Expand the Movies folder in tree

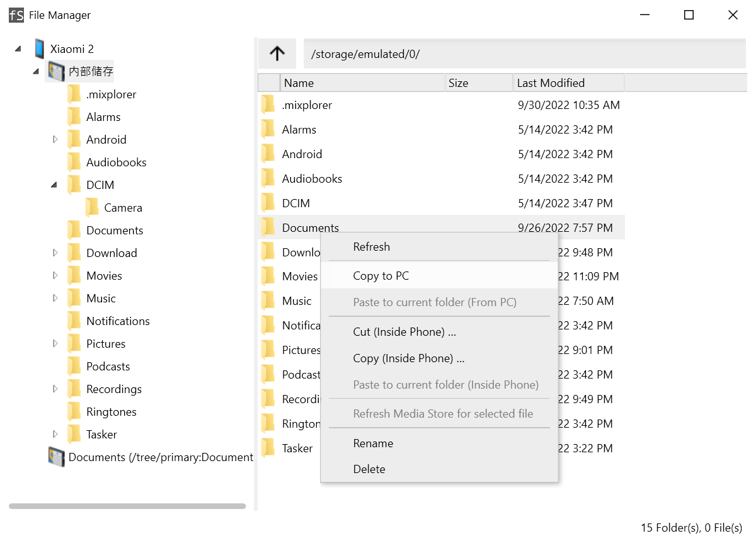pyautogui.click(x=55, y=275)
